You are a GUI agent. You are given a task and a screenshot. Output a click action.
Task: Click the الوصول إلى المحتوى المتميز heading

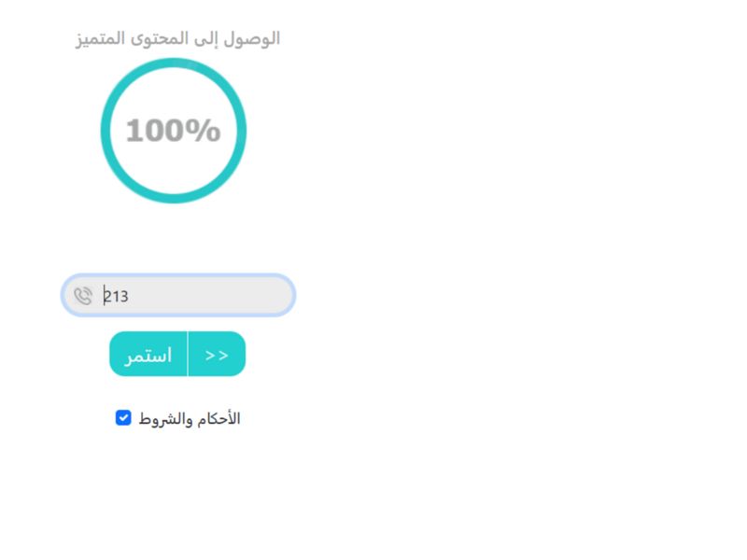click(x=177, y=38)
